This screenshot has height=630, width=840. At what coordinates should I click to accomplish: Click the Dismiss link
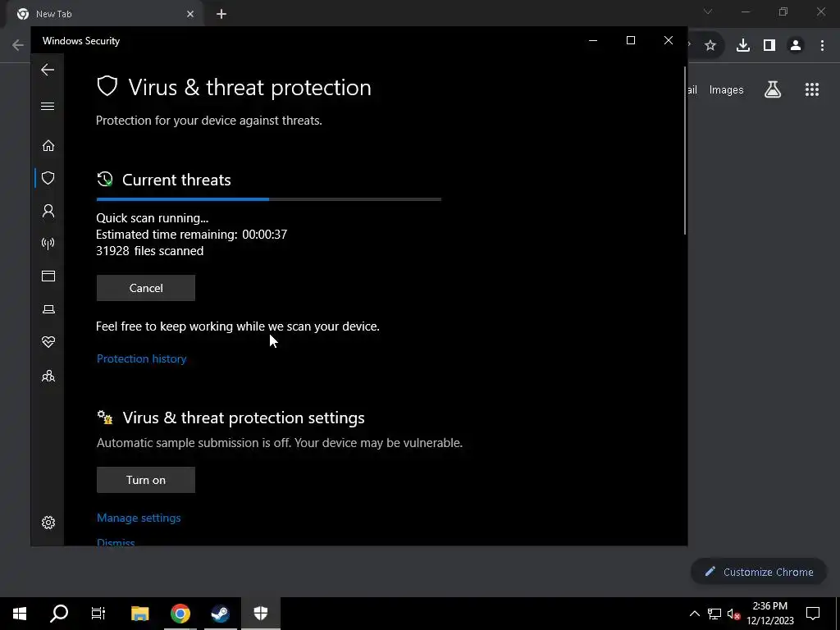pyautogui.click(x=116, y=541)
